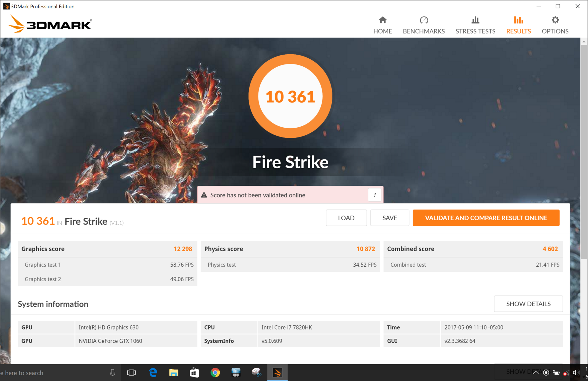Click the Time value 2017-05-09 11:10
Image resolution: width=588 pixels, height=381 pixels.
(474, 327)
